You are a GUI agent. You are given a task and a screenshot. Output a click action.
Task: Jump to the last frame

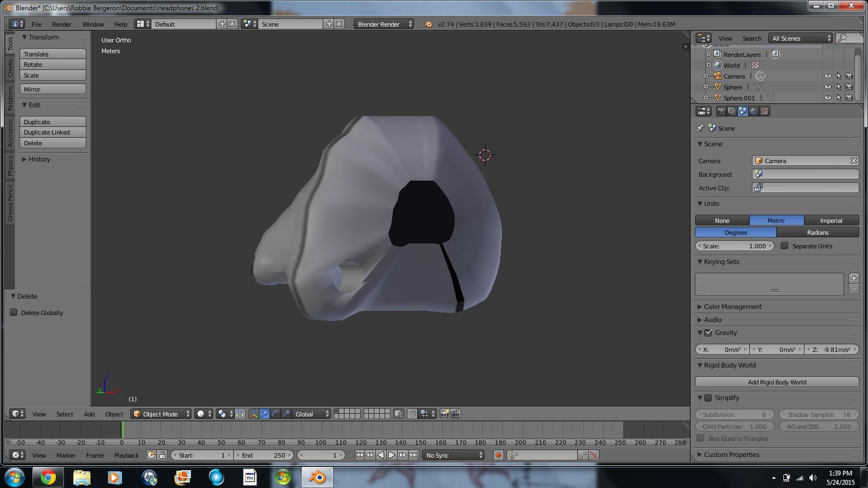coord(413,455)
